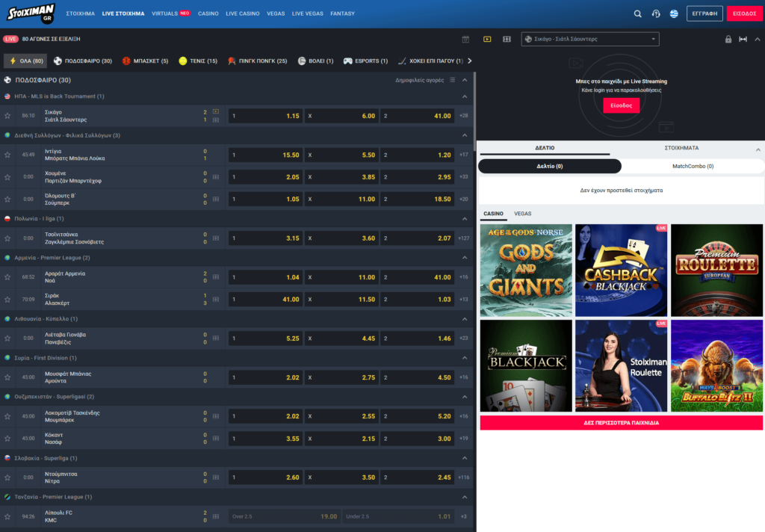Screen dimensions: 765x532
Task: Switch to the ΣΤΟΙΧΗΜΑΤΑ tab
Action: click(x=681, y=148)
